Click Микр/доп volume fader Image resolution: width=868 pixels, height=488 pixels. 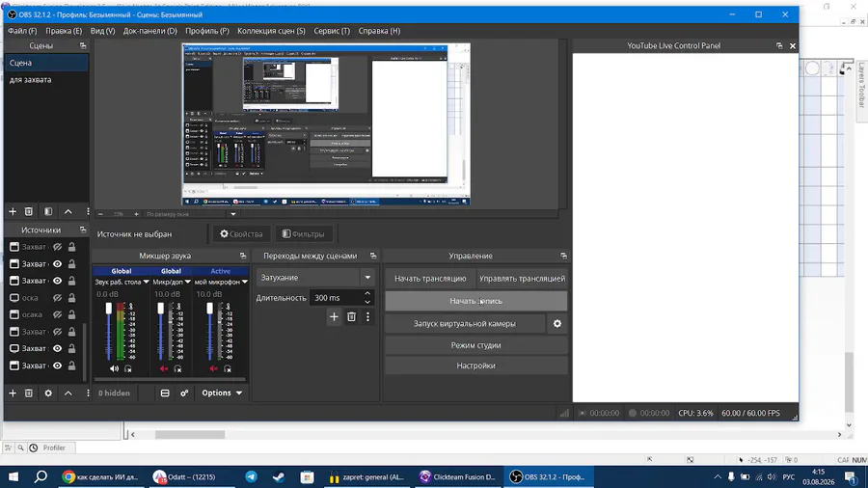[160, 309]
